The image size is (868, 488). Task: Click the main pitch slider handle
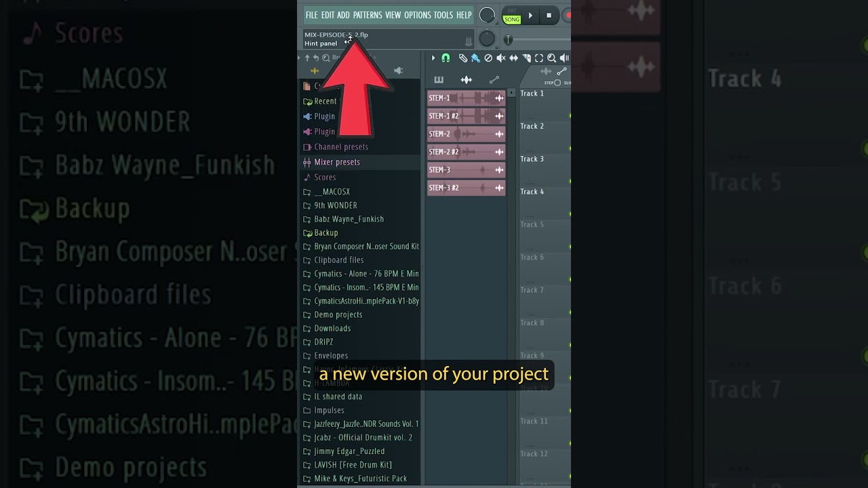point(507,40)
